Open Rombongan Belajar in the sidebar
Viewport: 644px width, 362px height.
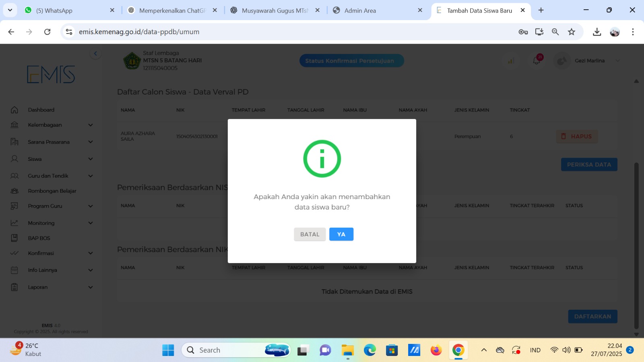click(x=52, y=191)
